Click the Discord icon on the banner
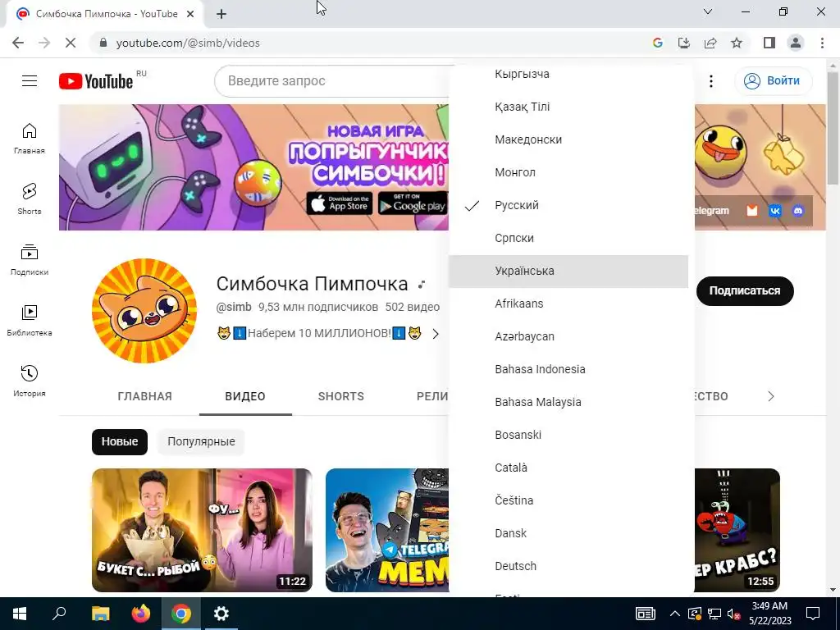This screenshot has height=630, width=840. [x=798, y=211]
